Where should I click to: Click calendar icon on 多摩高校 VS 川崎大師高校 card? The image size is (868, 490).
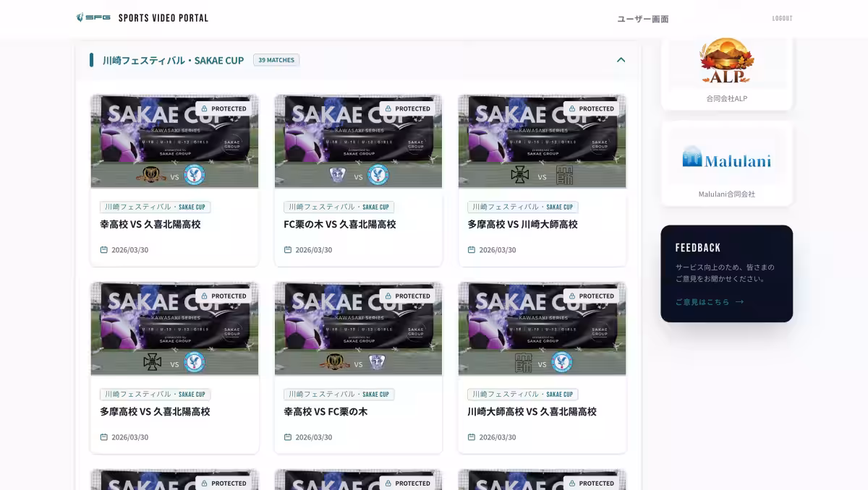[472, 249]
